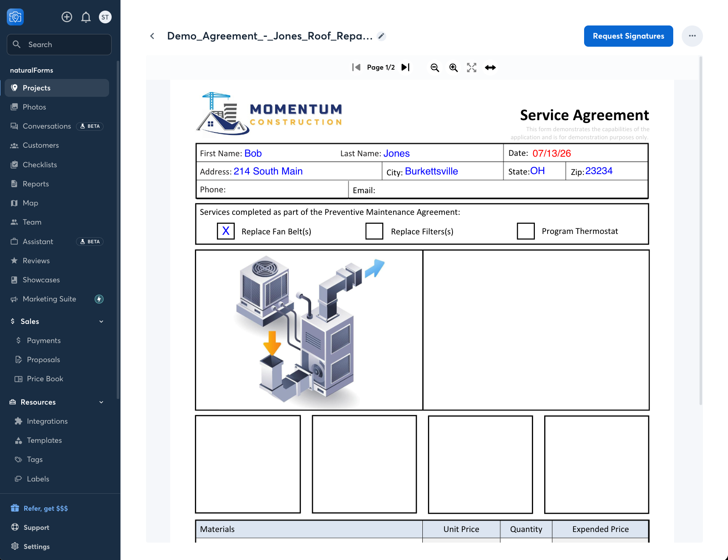
Task: Edit the document name with the pencil icon
Action: pyautogui.click(x=382, y=36)
